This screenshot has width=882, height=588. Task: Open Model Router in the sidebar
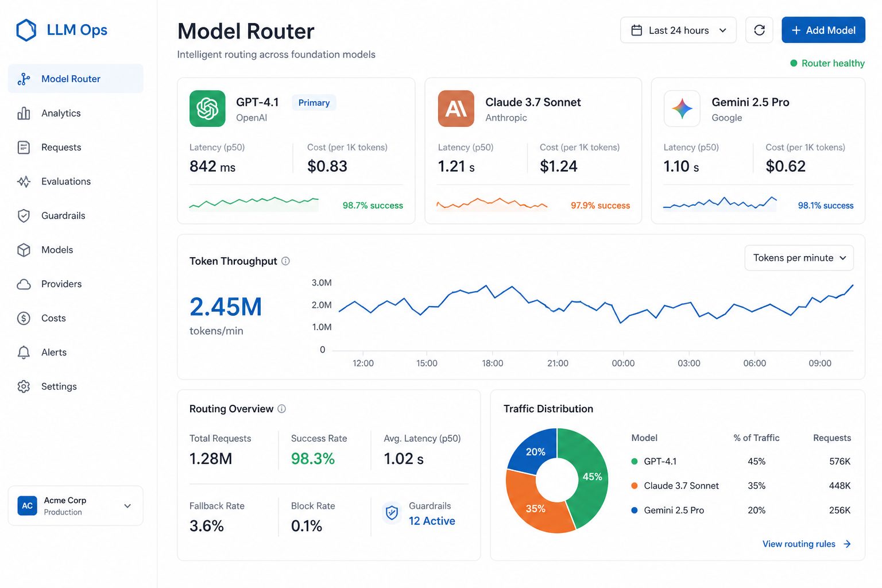(76, 79)
